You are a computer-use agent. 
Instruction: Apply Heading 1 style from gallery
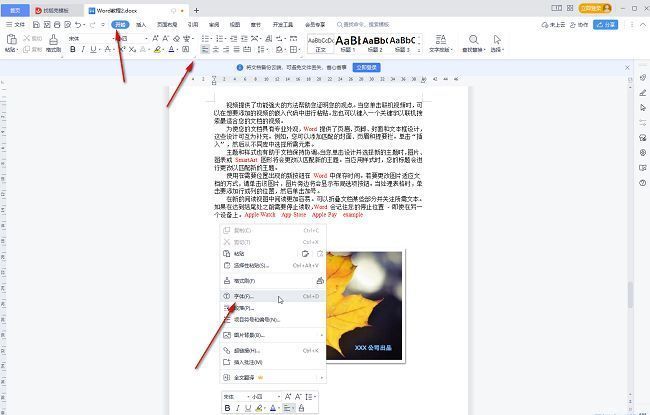pos(348,44)
